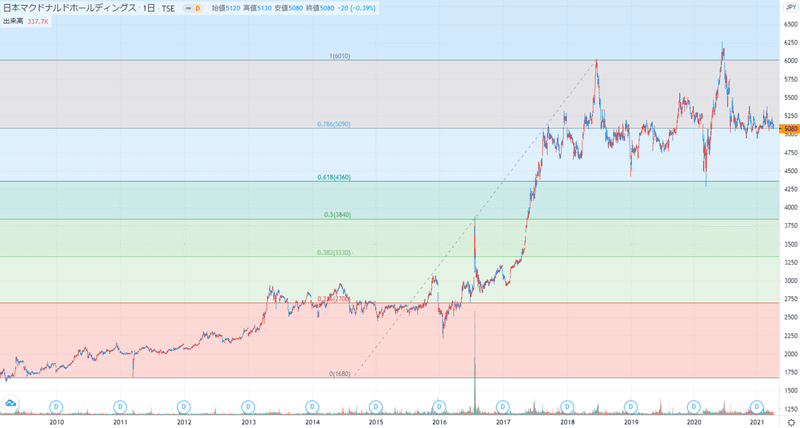
Task: Click the dividend D marker near 2014
Action: (312, 407)
